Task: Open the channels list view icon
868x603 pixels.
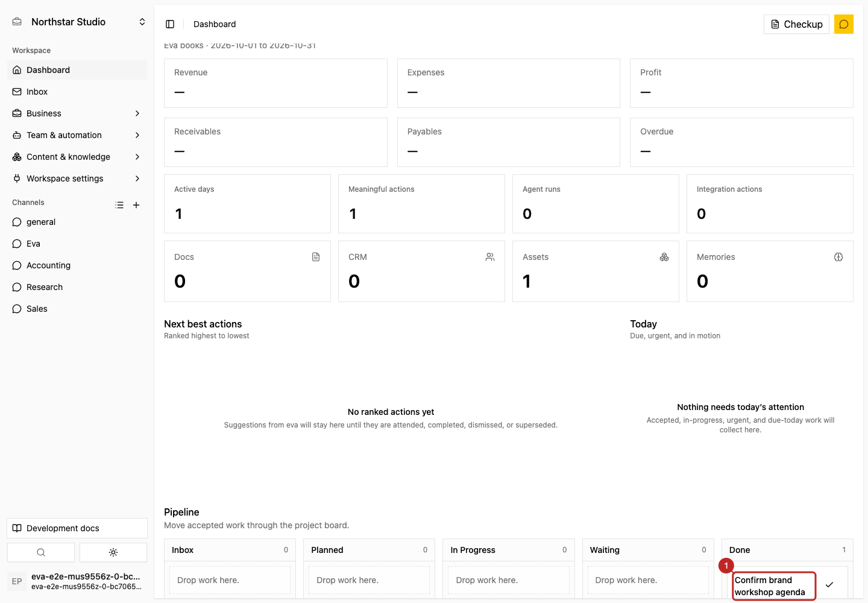Action: coord(119,205)
